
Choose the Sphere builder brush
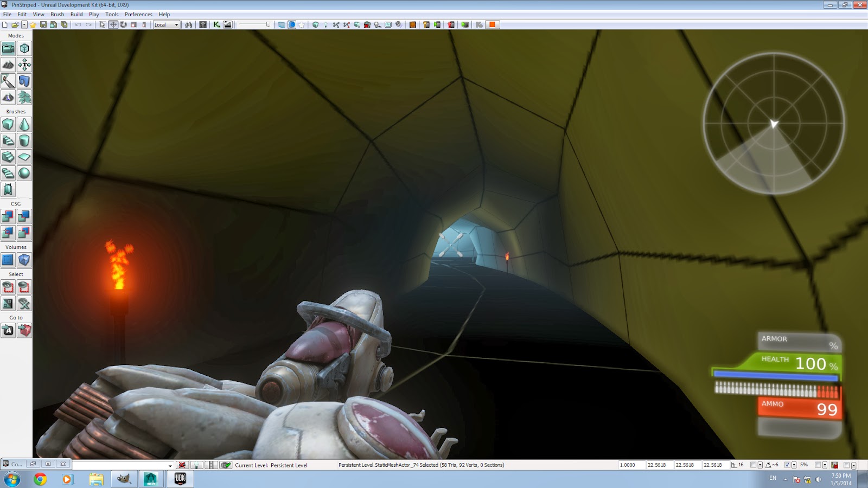point(24,173)
